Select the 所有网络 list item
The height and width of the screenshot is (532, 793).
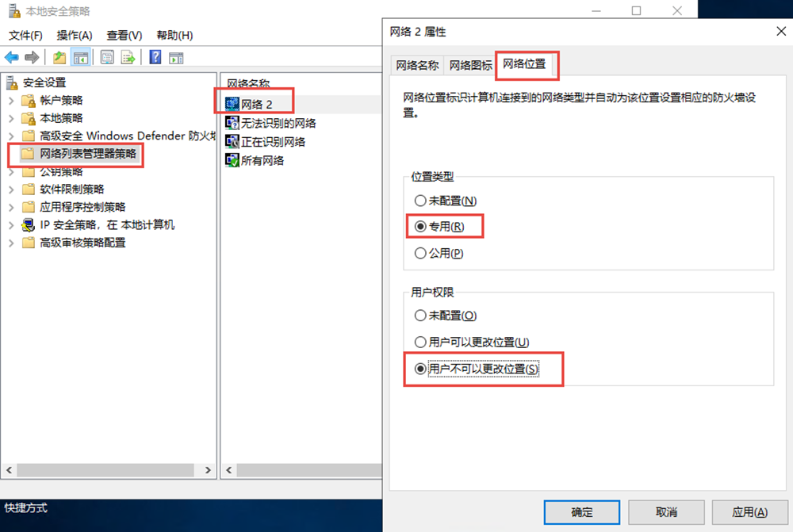point(255,160)
